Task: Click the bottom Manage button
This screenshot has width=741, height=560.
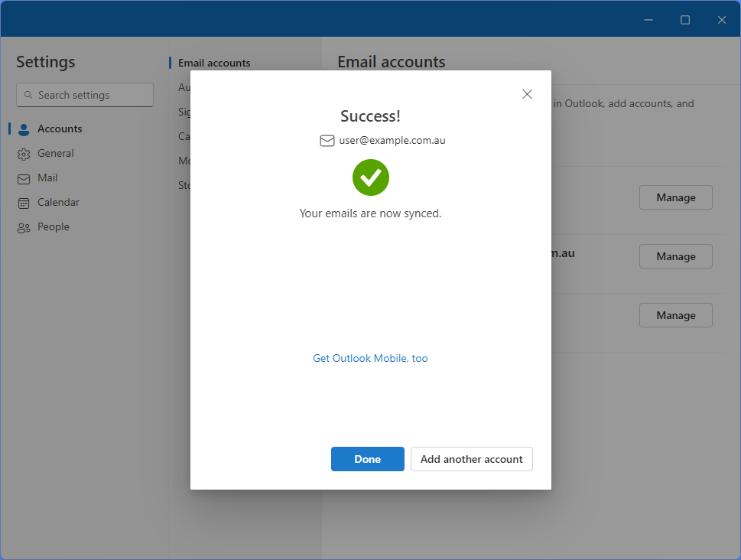Action: [675, 315]
